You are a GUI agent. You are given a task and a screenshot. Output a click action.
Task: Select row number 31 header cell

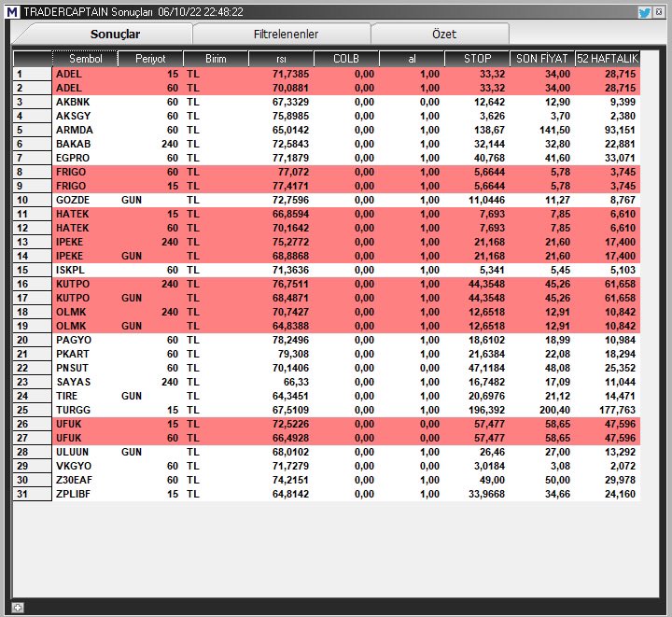click(x=33, y=494)
